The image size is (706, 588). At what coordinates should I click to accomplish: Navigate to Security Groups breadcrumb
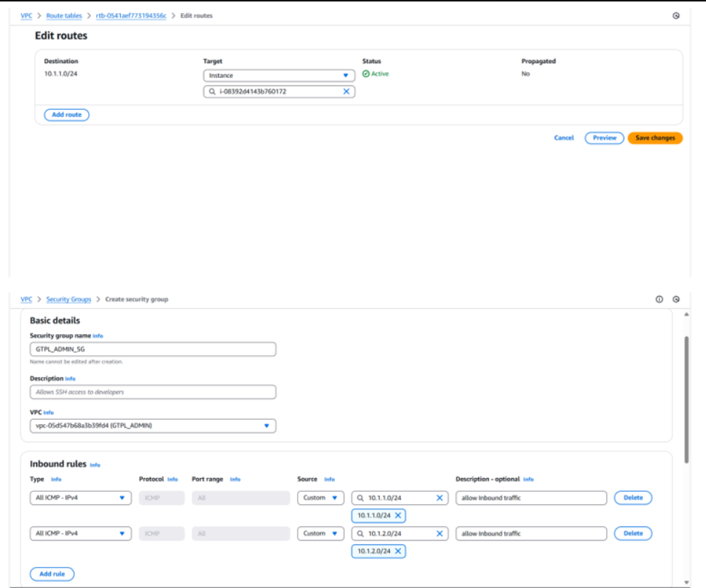point(68,299)
